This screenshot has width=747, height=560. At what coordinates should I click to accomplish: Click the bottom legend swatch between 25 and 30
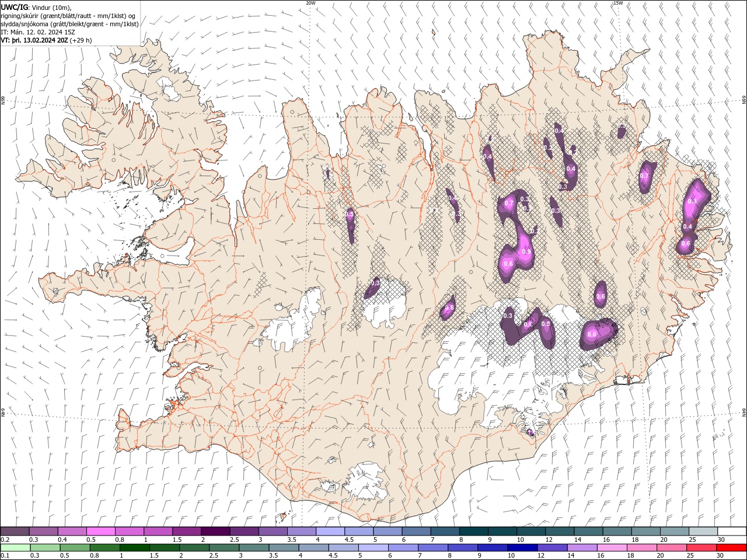point(700,548)
